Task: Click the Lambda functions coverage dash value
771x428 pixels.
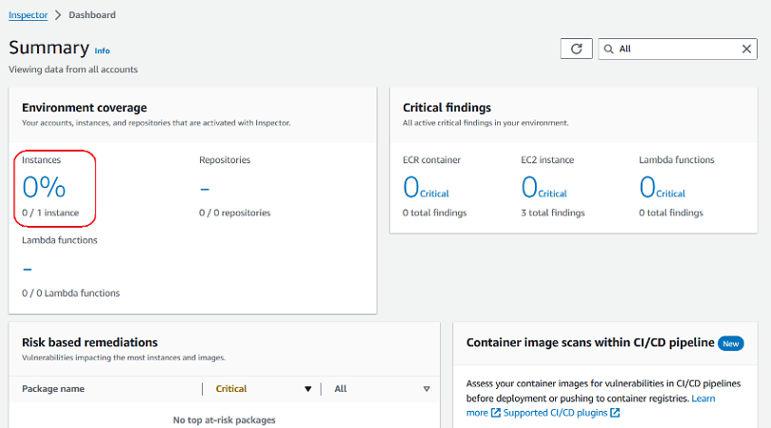Action: (28, 268)
